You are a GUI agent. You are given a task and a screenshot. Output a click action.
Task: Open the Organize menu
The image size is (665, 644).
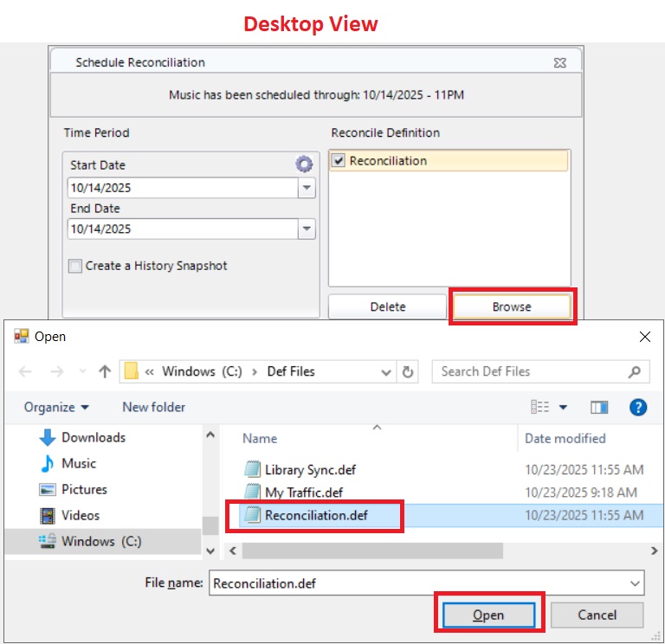coord(56,407)
